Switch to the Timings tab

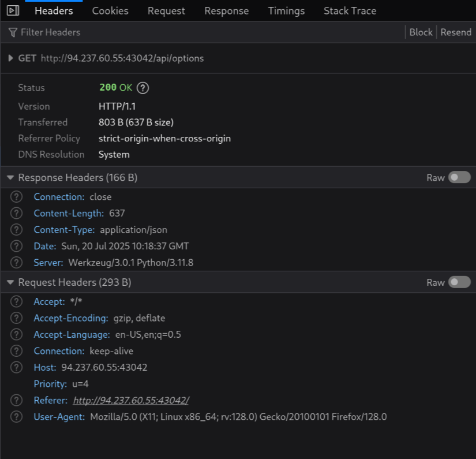tap(286, 11)
